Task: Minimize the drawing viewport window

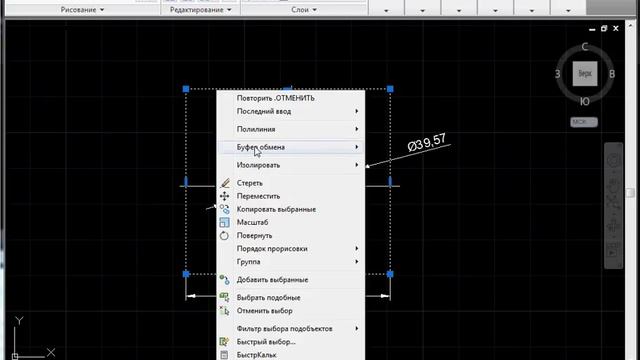Action: tap(592, 29)
